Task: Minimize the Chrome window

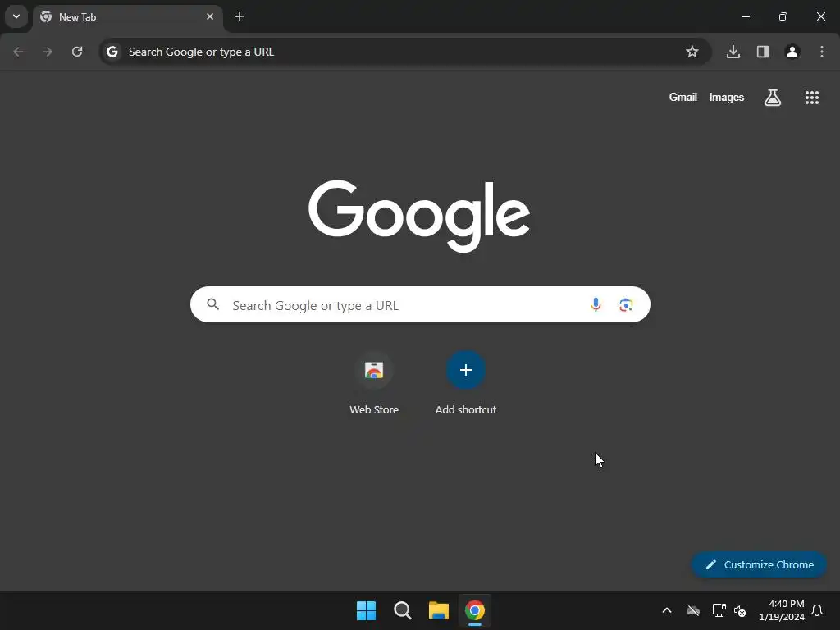Action: pyautogui.click(x=745, y=16)
